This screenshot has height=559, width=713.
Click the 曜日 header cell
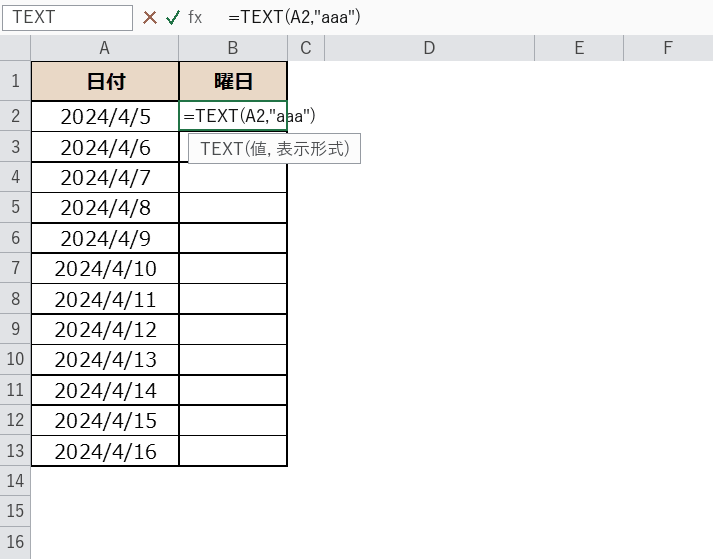233,81
